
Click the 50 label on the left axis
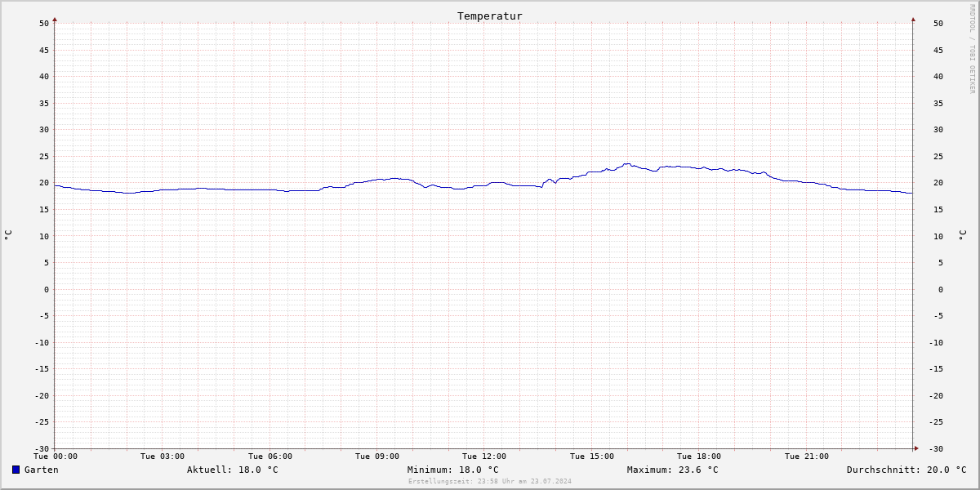coord(44,23)
